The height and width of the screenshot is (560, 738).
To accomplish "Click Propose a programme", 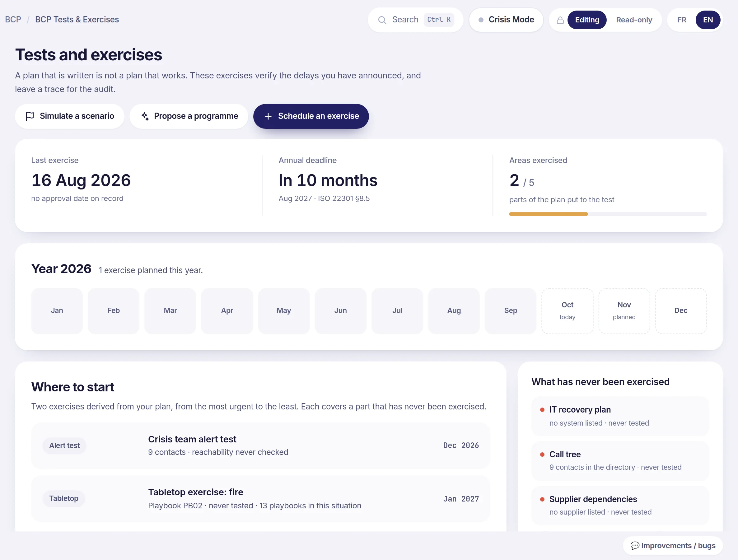I will (189, 116).
